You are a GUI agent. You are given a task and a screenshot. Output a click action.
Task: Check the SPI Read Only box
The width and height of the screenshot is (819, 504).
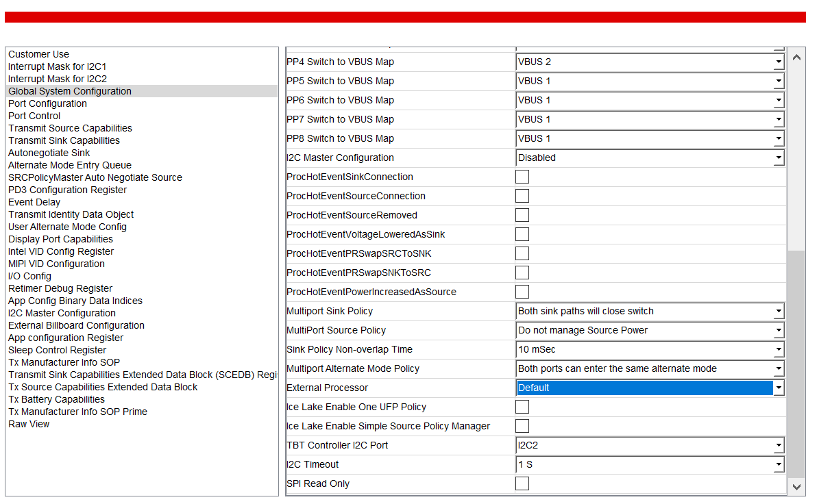[522, 483]
